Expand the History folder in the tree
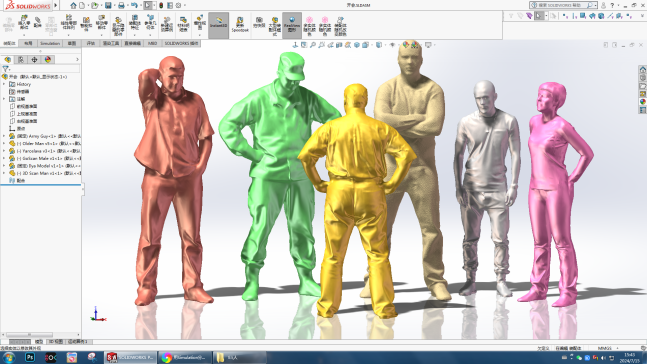Viewport: 647px width, 364px height. pos(4,84)
